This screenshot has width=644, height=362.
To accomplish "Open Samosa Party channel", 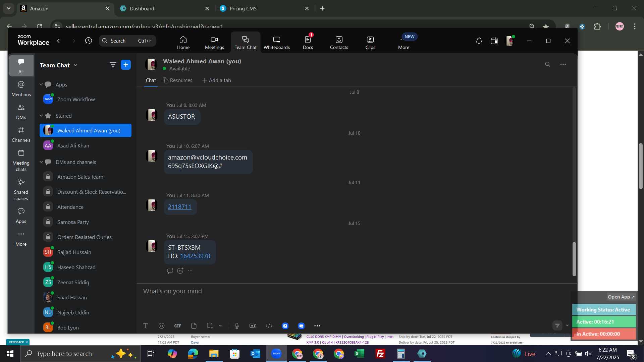I will [86, 222].
